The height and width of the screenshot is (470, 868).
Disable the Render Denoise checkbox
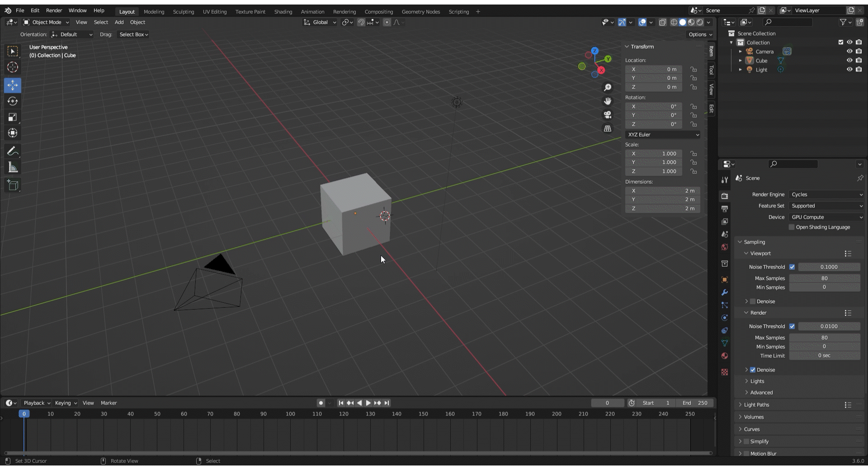click(x=753, y=370)
